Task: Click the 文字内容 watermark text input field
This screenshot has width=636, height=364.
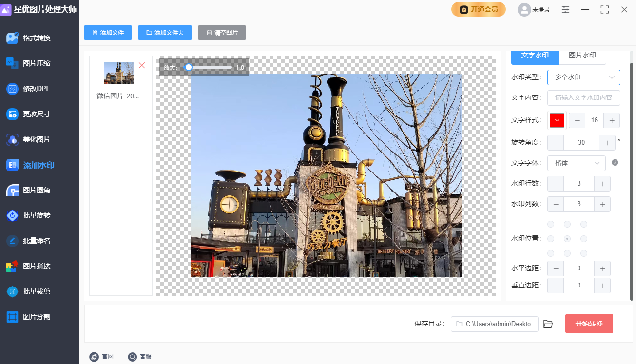Action: (583, 97)
